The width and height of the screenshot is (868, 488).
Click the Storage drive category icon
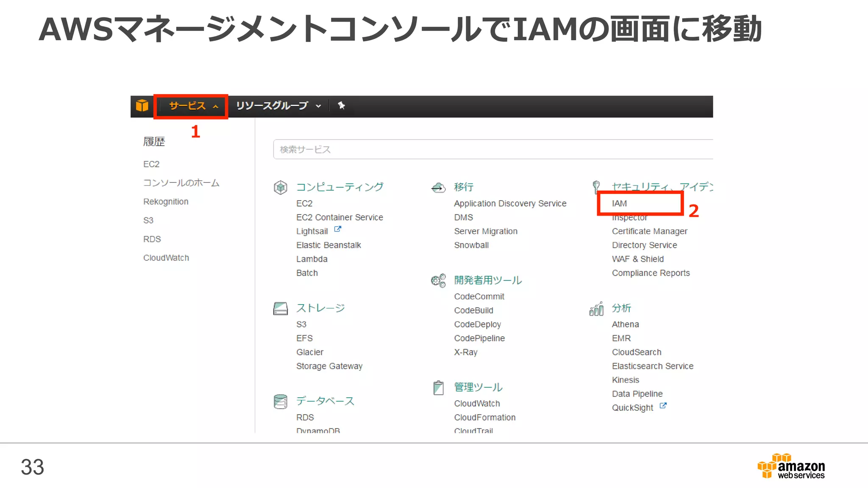pos(280,308)
